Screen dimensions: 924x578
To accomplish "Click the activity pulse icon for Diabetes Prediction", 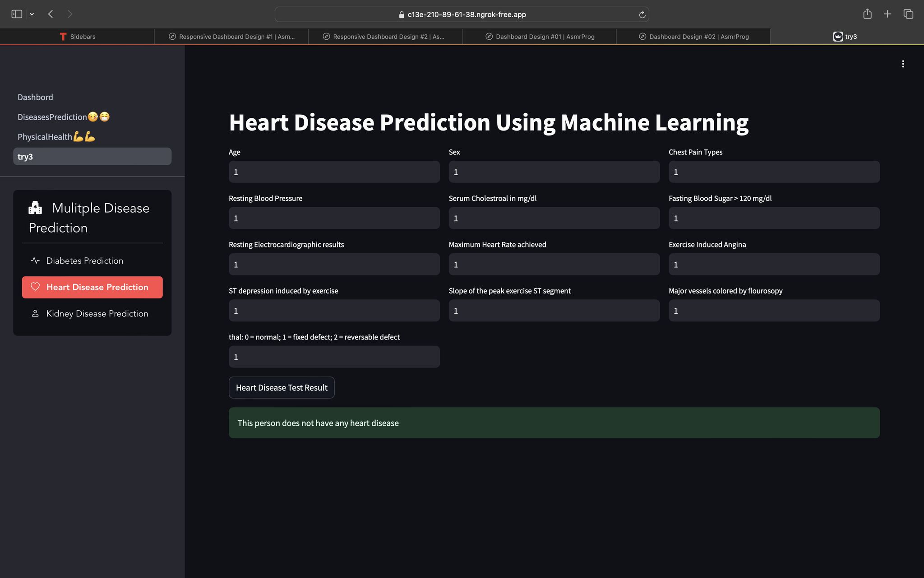I will coord(35,261).
